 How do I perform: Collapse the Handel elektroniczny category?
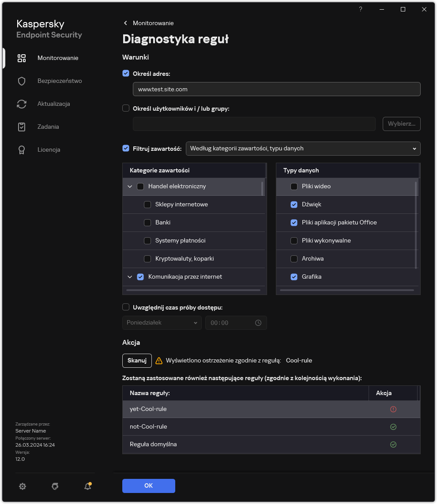[130, 187]
